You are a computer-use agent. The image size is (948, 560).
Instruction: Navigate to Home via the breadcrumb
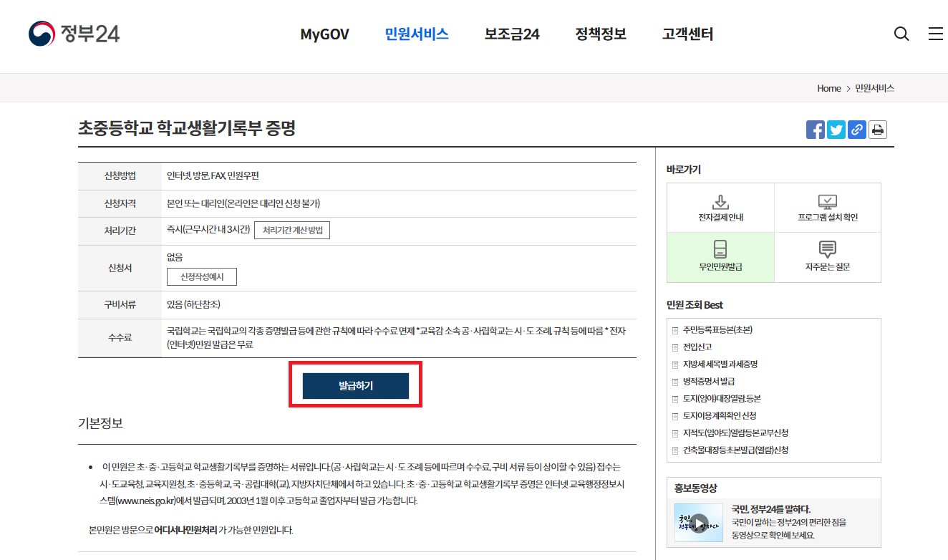(828, 87)
